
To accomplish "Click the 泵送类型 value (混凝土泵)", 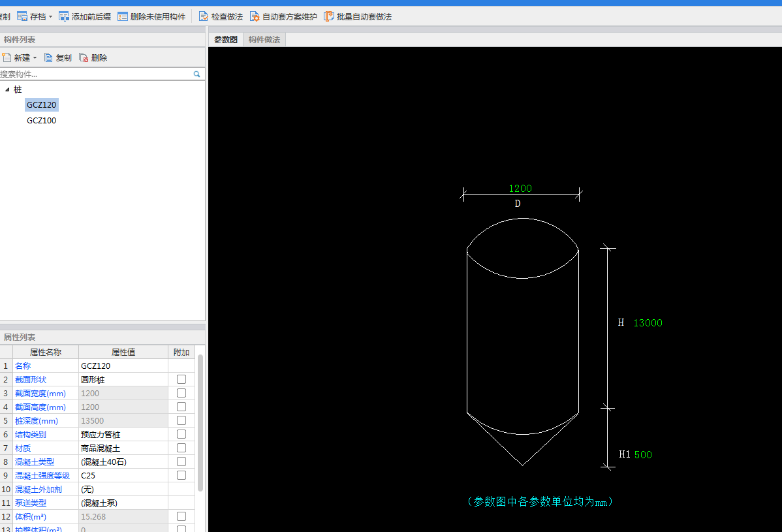I will point(123,503).
